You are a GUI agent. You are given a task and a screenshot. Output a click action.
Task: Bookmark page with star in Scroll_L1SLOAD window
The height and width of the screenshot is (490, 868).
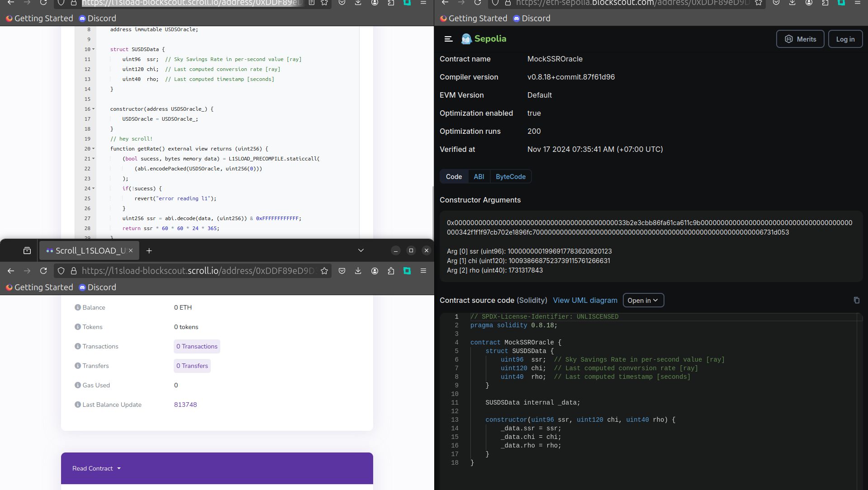pos(324,271)
